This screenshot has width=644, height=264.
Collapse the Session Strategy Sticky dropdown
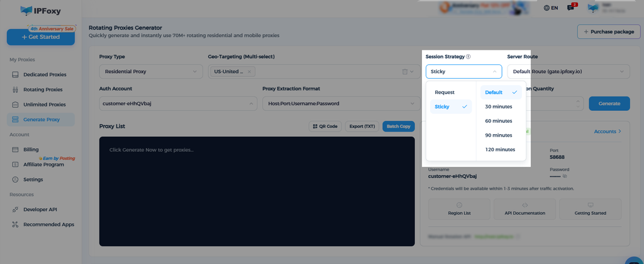[464, 72]
